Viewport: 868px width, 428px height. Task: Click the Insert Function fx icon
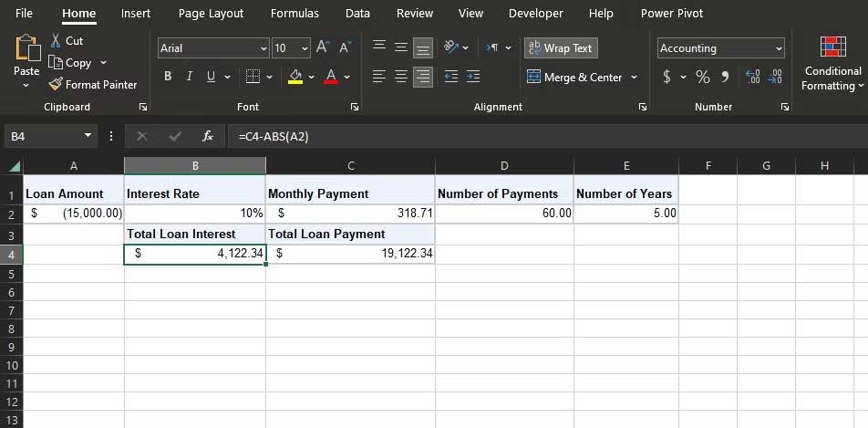coord(208,136)
